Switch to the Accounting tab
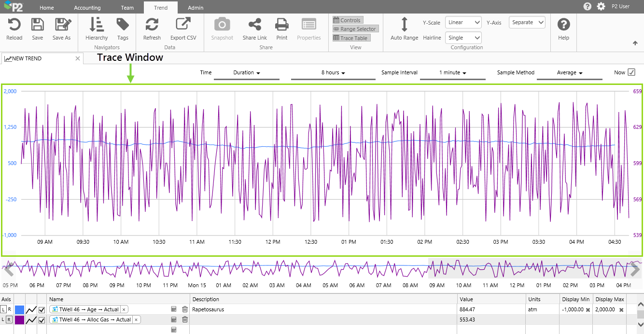Screen dimensions: 644x334 (x=87, y=8)
